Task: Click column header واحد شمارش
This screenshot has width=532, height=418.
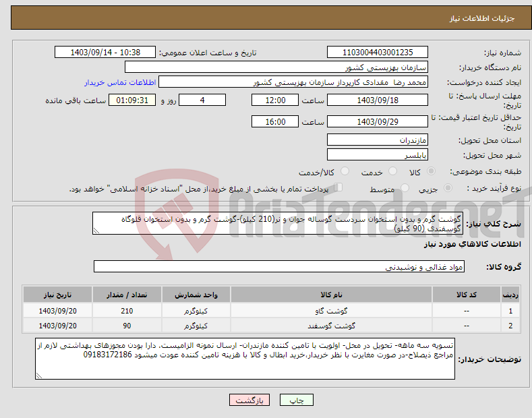Action: pyautogui.click(x=196, y=295)
